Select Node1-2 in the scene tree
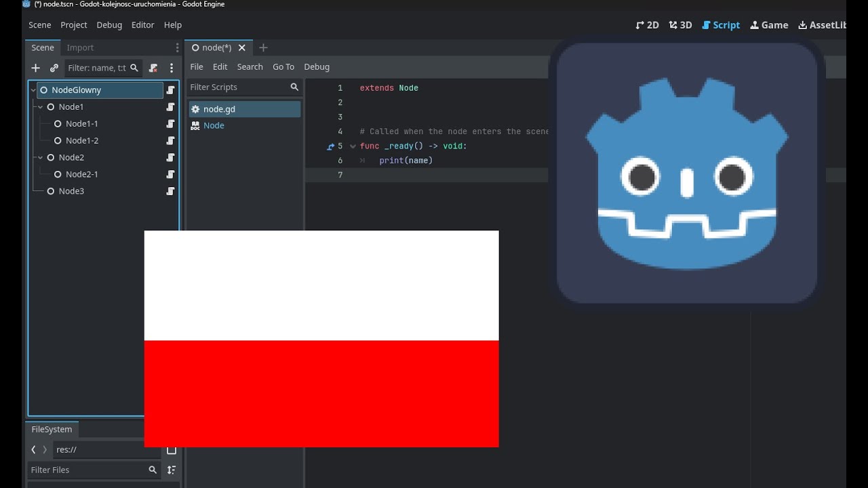This screenshot has height=488, width=868. pos(82,141)
